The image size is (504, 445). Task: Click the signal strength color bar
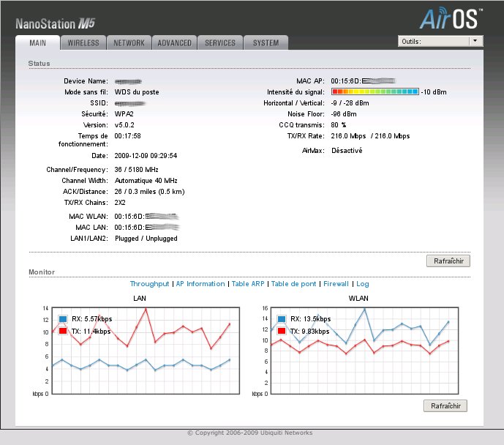tap(375, 91)
